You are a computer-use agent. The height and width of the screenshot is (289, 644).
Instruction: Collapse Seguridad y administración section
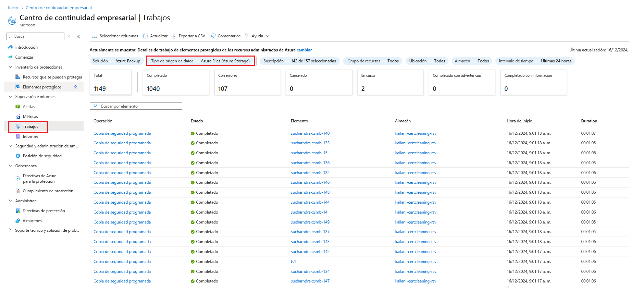[10, 146]
